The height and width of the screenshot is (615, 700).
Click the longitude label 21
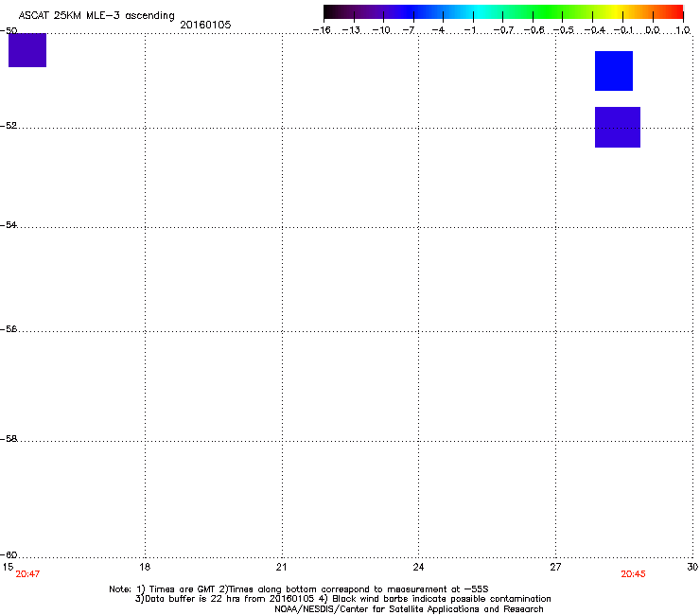tap(281, 567)
